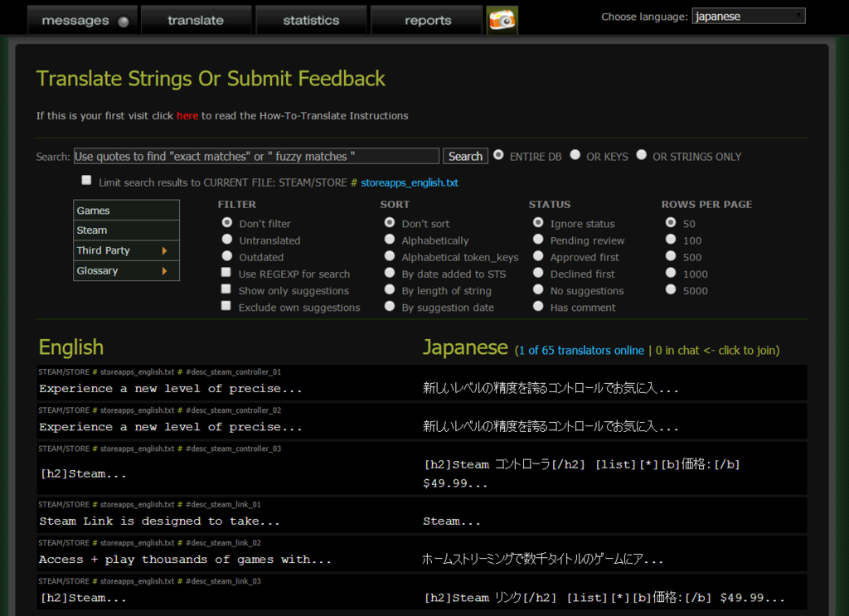This screenshot has height=616, width=849.
Task: Click the Search button
Action: 465,157
